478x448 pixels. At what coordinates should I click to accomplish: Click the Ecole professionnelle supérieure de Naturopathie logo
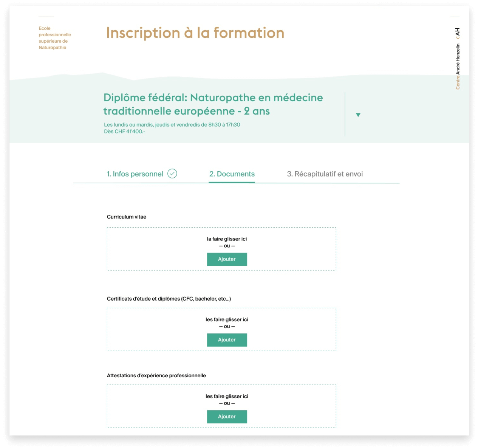54,38
